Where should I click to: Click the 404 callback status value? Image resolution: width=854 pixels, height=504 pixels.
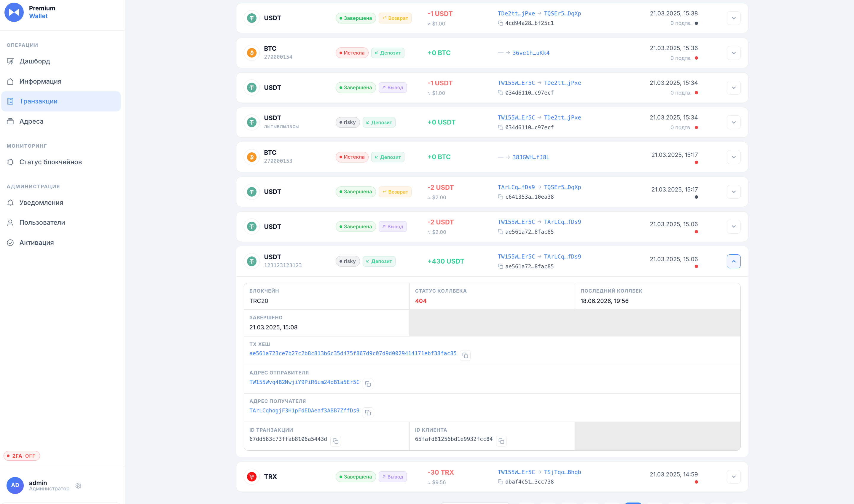point(420,301)
